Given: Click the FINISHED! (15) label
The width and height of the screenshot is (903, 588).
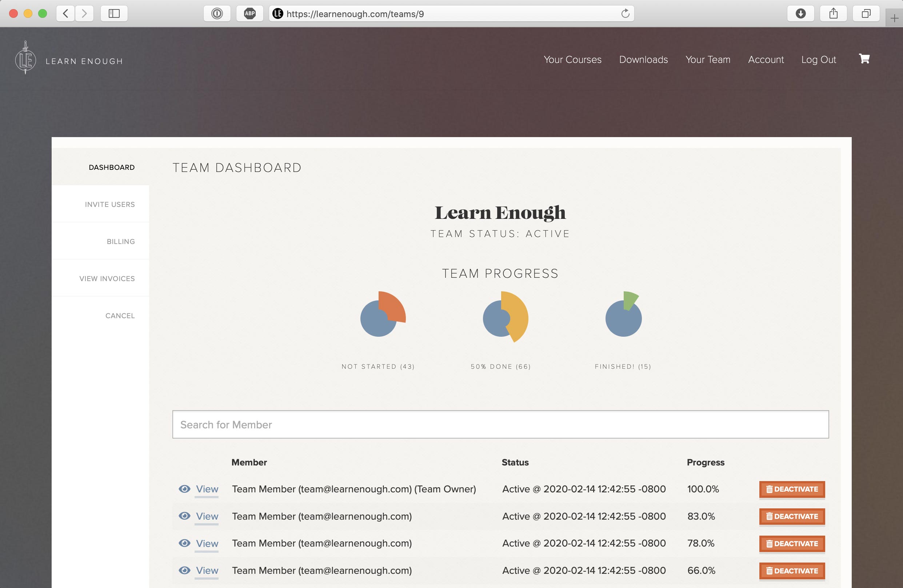Looking at the screenshot, I should coord(623,367).
